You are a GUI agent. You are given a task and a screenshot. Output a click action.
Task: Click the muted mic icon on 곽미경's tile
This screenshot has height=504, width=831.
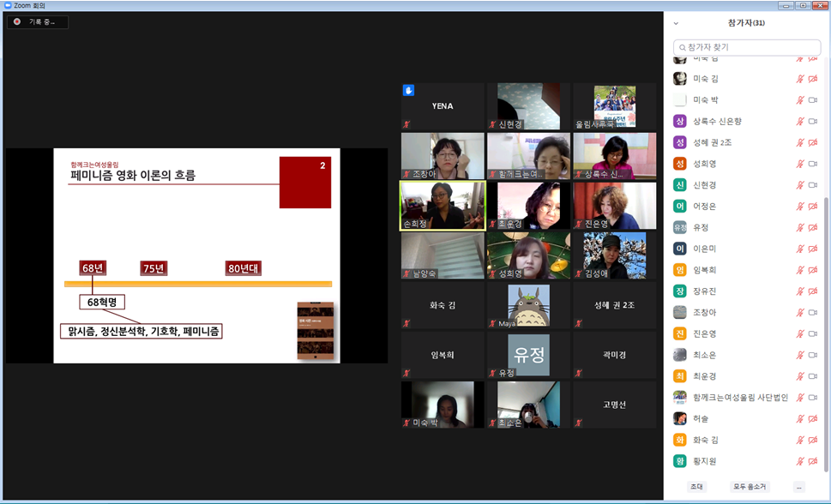click(579, 373)
